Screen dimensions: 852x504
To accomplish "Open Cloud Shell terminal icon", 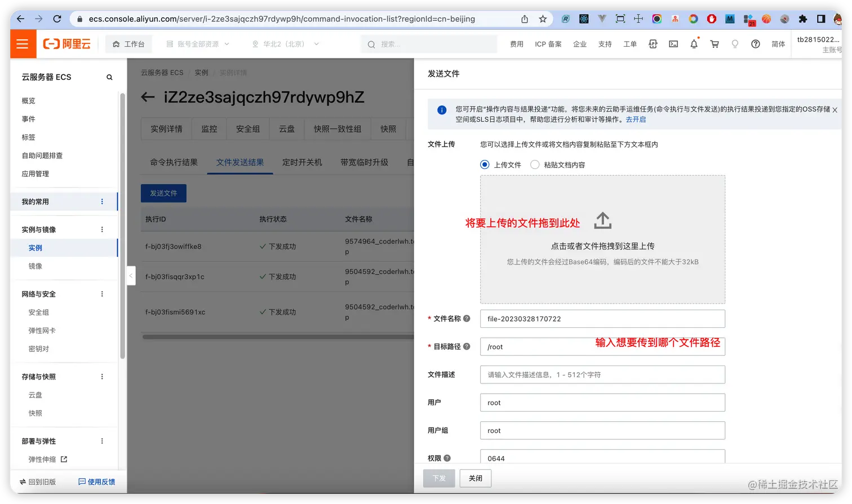I will [x=673, y=44].
